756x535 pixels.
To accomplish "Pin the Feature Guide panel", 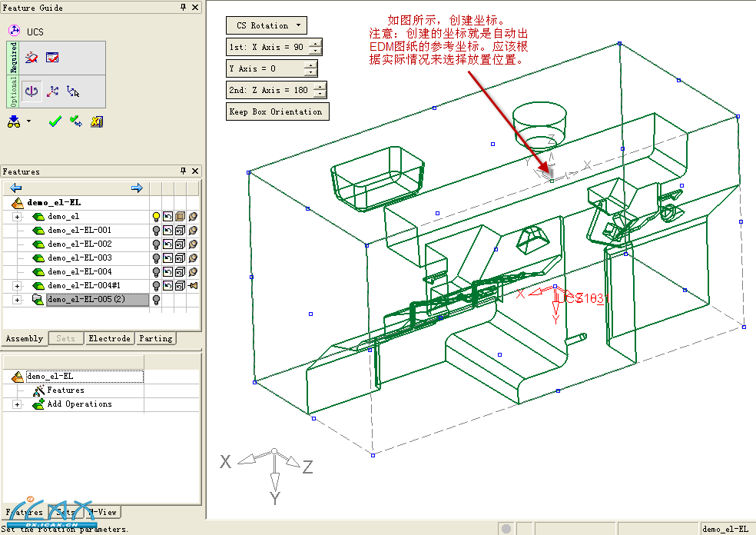I will [x=183, y=8].
